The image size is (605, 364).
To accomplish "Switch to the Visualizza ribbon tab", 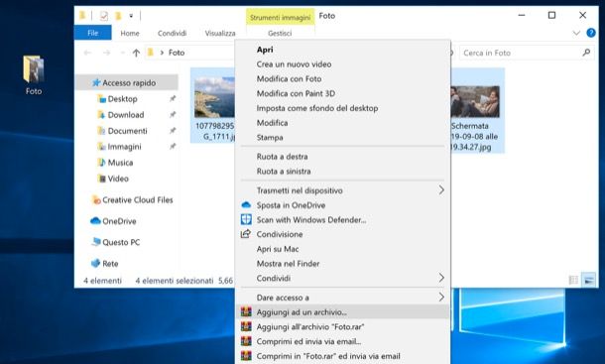I will 220,33.
